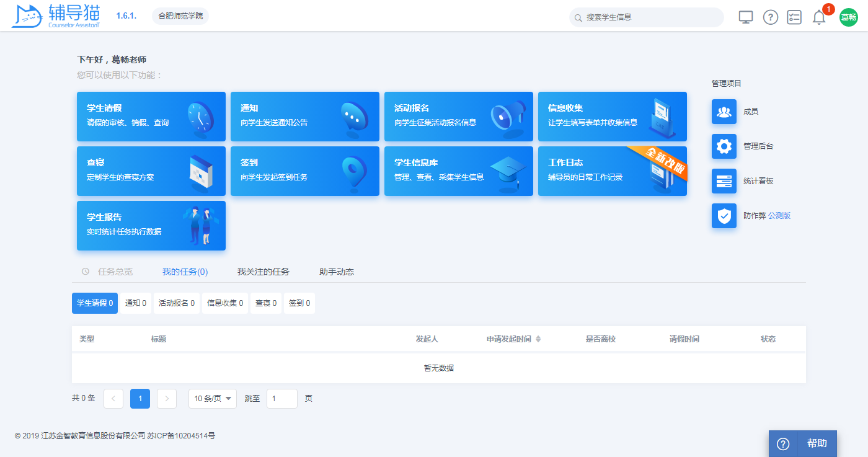Select the 通知 0 filter tab

[136, 303]
